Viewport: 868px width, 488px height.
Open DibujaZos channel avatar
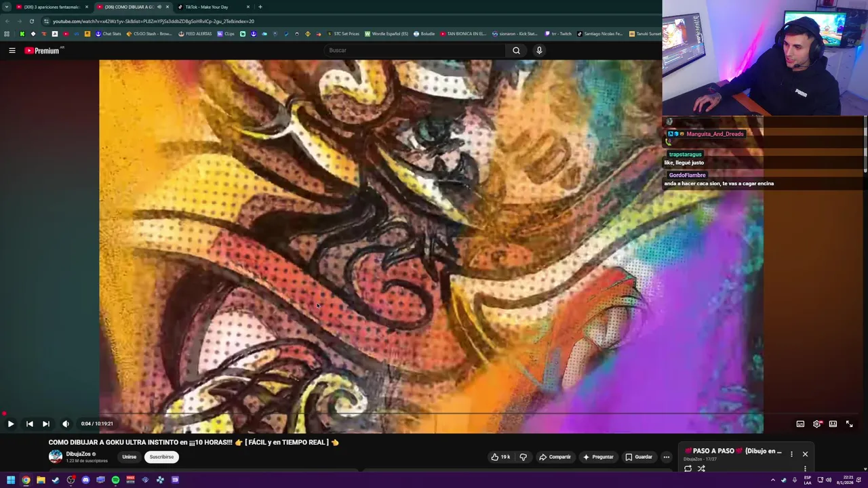pyautogui.click(x=56, y=457)
